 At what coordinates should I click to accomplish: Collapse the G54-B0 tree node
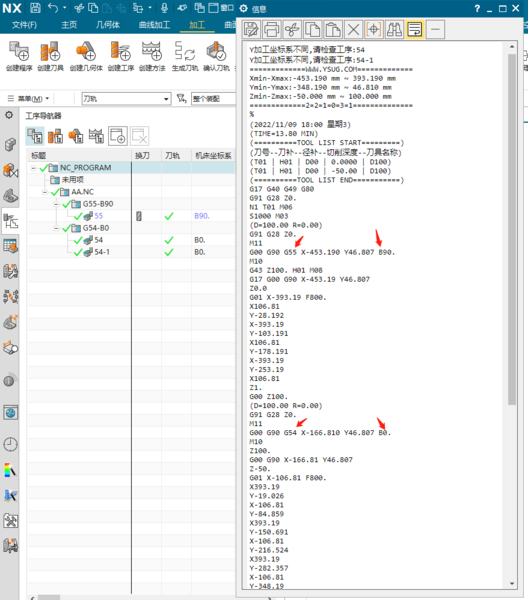(56, 228)
